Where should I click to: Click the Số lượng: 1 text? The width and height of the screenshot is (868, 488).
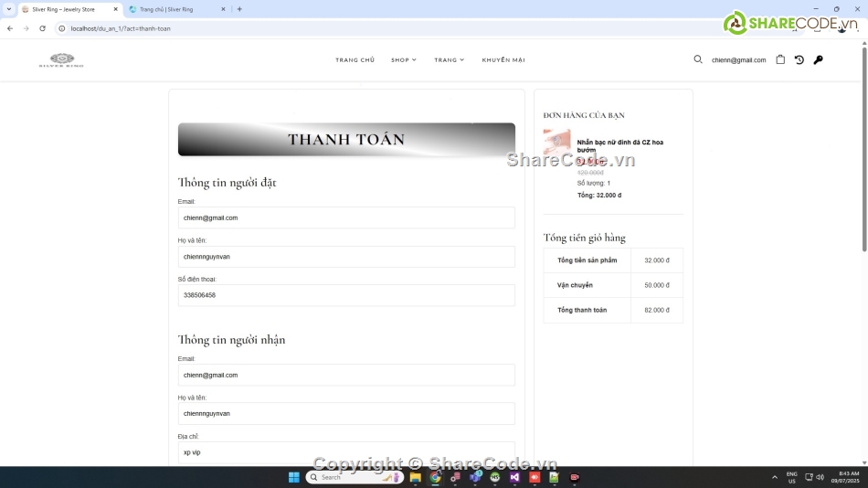[593, 183]
